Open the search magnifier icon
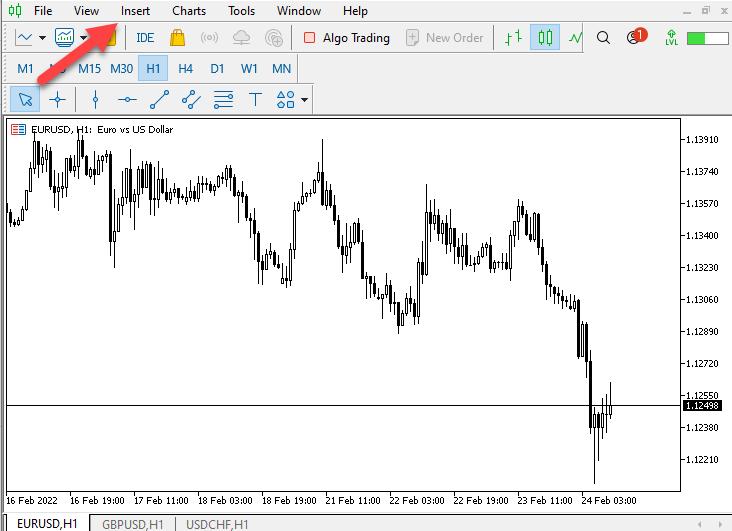The image size is (732, 531). 603,38
